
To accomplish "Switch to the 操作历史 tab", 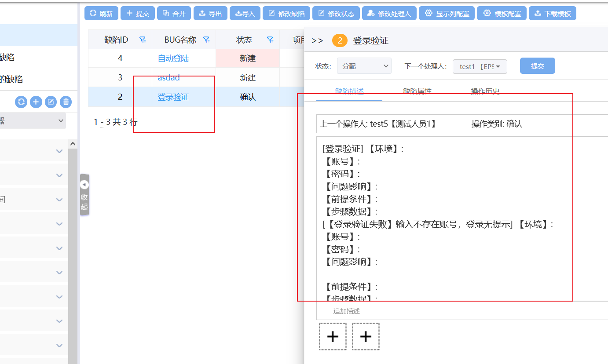I will click(x=485, y=91).
